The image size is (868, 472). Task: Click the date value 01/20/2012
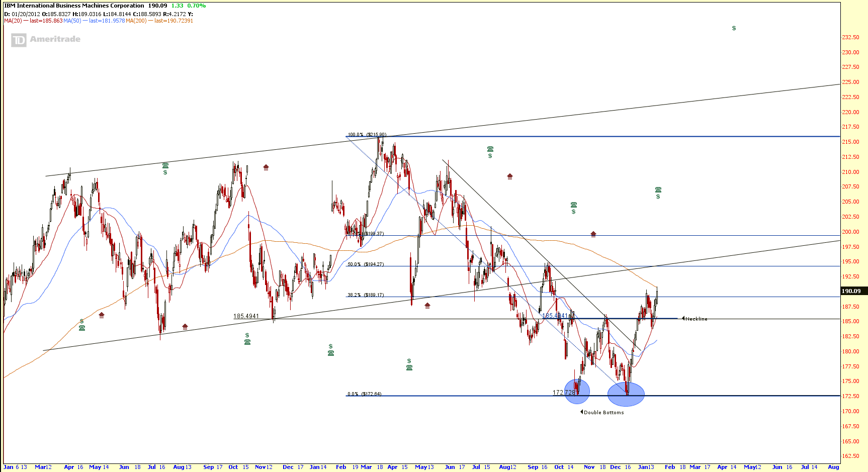click(26, 14)
